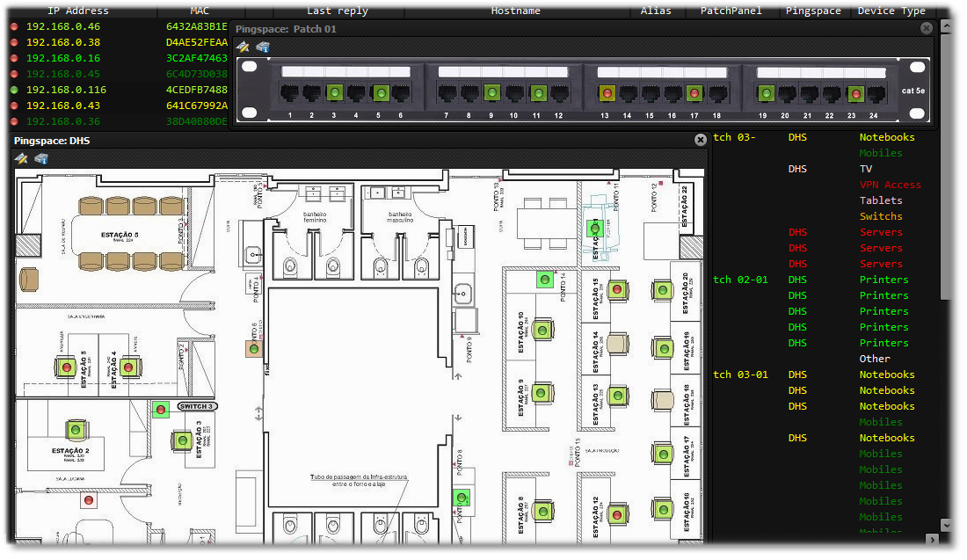Select the green device marker at Estação 2
Screen dimensions: 967x560
coord(76,430)
